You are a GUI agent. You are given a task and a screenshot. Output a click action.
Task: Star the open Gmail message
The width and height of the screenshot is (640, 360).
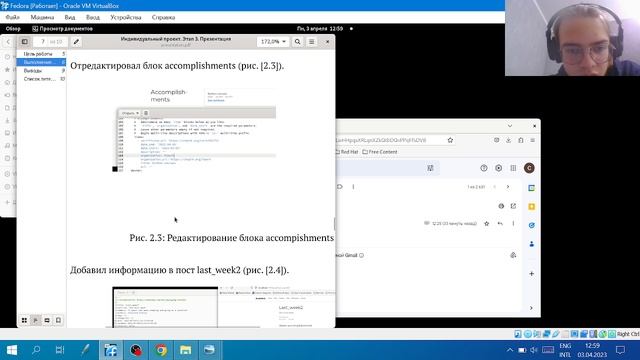tap(487, 223)
